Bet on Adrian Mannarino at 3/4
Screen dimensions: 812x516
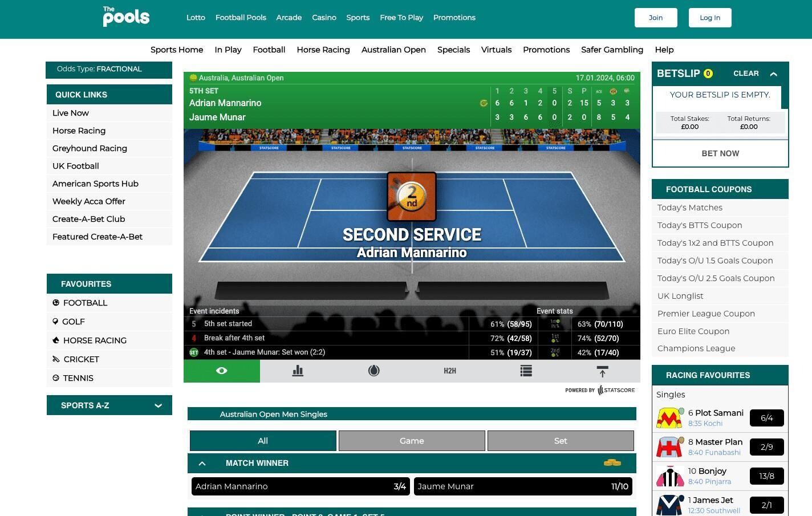(x=301, y=486)
